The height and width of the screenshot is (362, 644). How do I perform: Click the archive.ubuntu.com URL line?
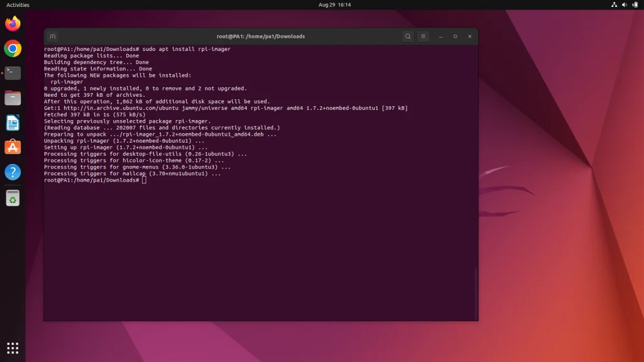226,108
